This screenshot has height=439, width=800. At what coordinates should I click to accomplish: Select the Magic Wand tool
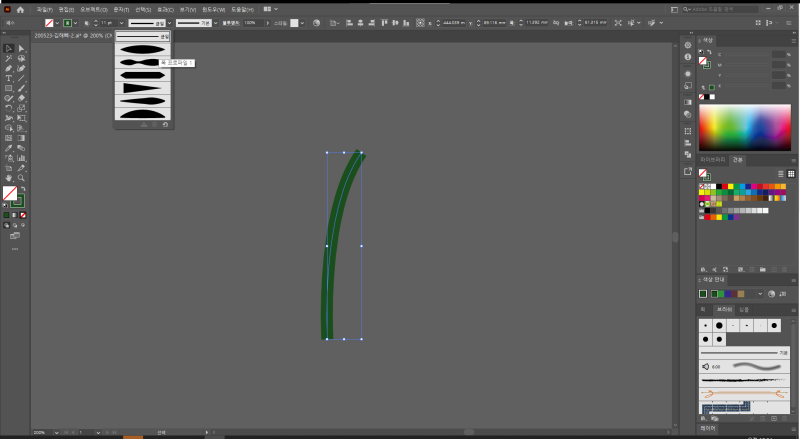point(8,58)
